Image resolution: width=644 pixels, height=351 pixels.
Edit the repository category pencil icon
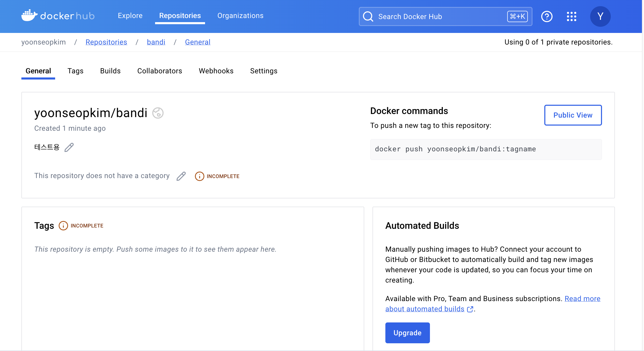(x=181, y=176)
